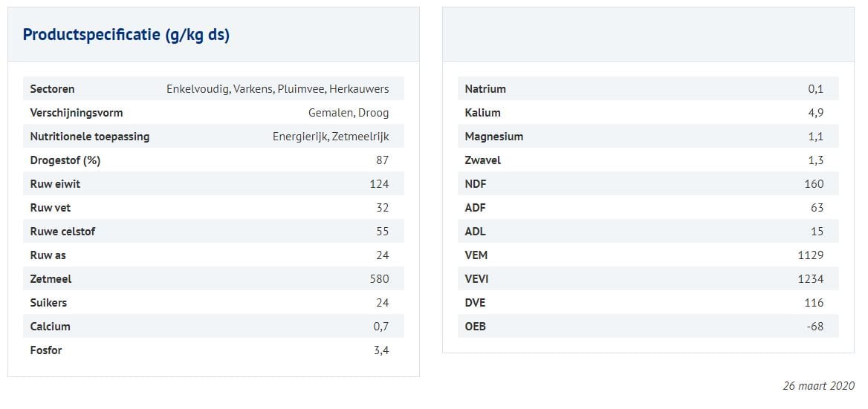This screenshot has width=868, height=409.
Task: Click the Calcium value 0,7
Action: pos(380,327)
